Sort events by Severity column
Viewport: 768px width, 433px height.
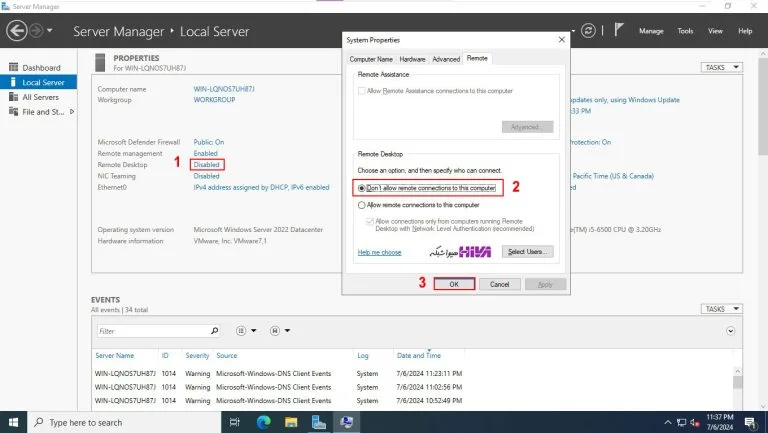pyautogui.click(x=197, y=356)
